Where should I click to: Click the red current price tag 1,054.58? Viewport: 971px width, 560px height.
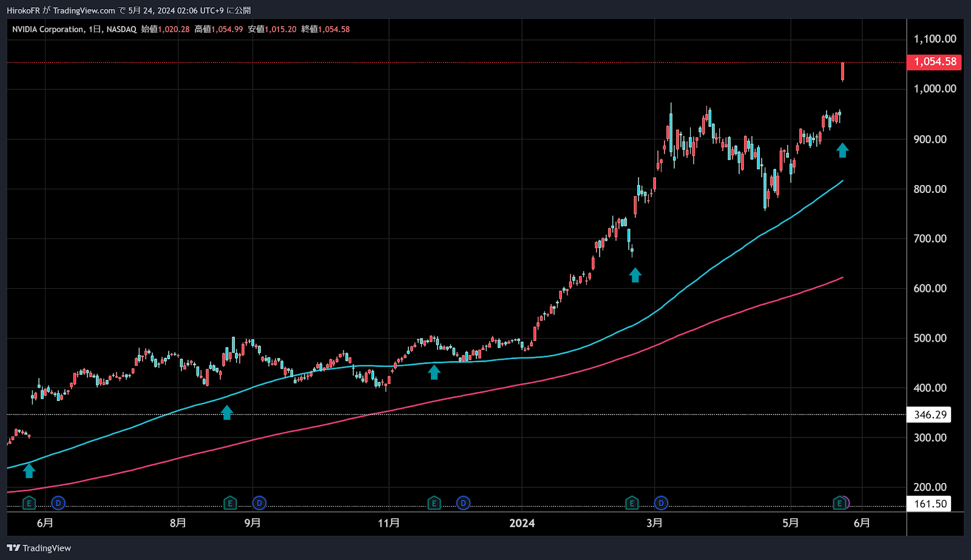pos(934,62)
